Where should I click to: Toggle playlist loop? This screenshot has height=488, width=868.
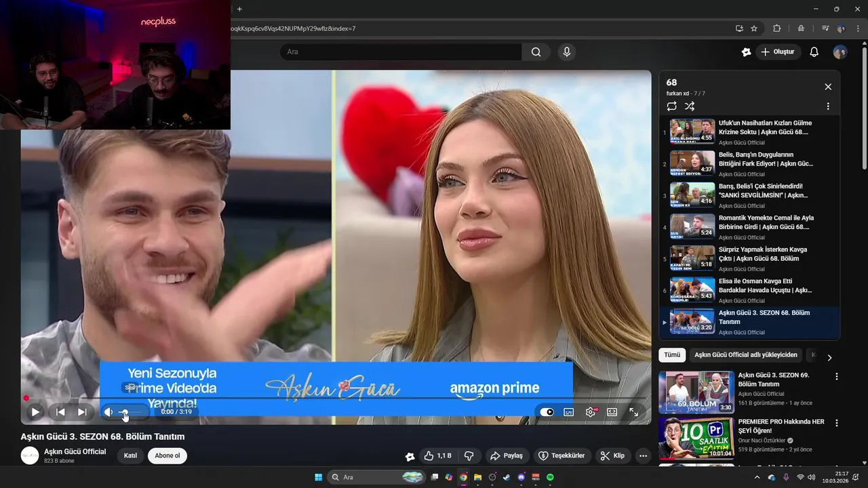[x=671, y=106]
